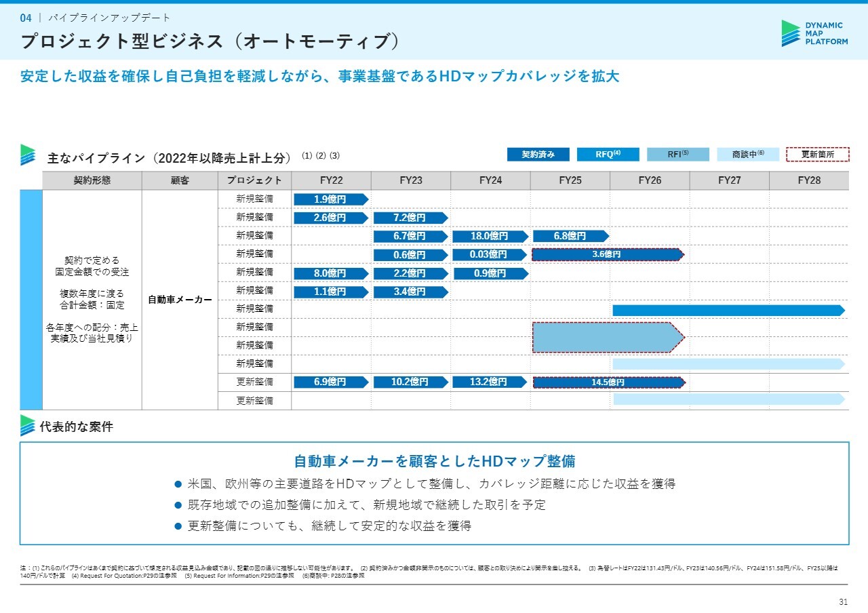Select the 契約済み legend box
Image resolution: width=868 pixels, height=613 pixels.
click(x=538, y=155)
